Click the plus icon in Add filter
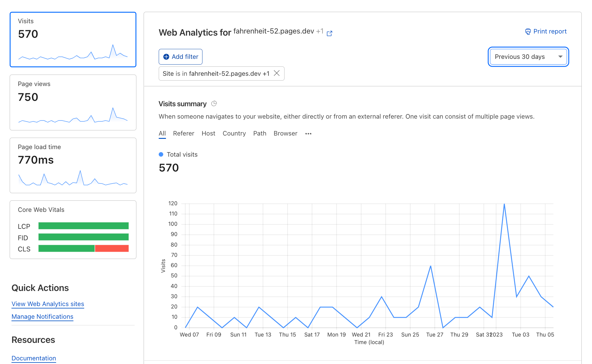This screenshot has width=592, height=364. point(166,56)
